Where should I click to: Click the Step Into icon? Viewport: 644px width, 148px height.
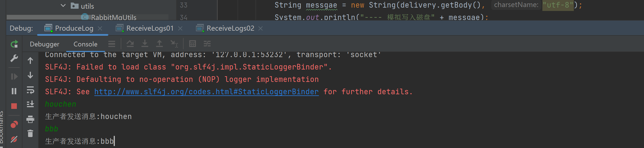145,44
